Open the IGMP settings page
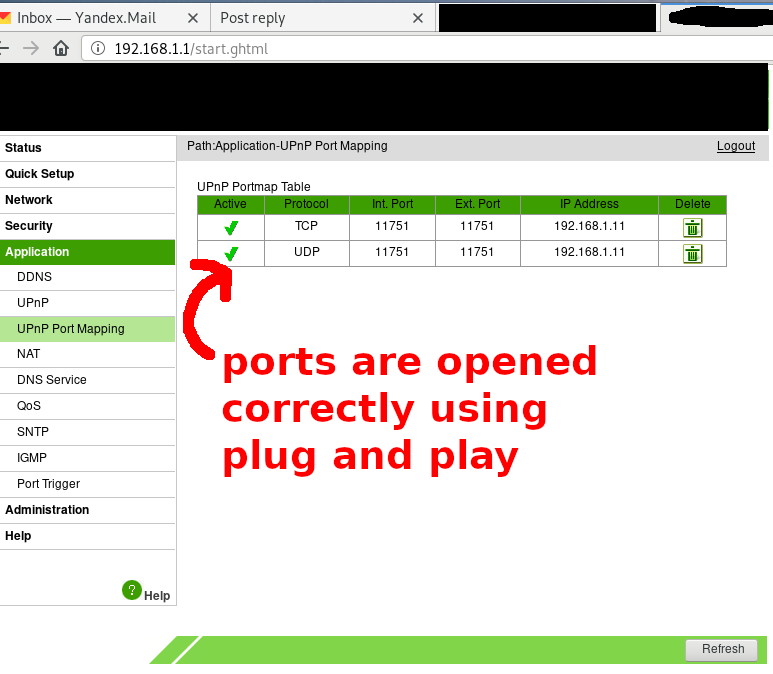This screenshot has width=773, height=674. pos(88,459)
